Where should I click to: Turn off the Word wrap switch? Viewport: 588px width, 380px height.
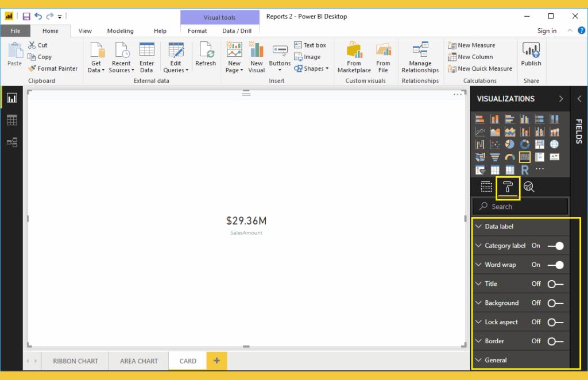coord(556,265)
